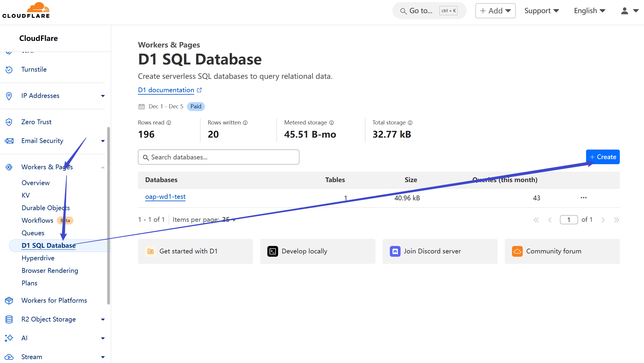Select Hyperdrive in the sidebar
Screen dimensions: 644x363
(38, 258)
